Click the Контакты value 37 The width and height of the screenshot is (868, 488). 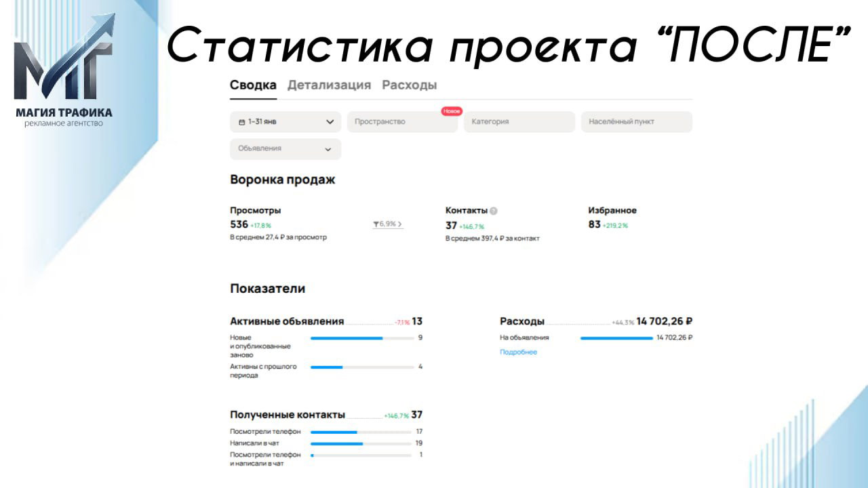451,226
